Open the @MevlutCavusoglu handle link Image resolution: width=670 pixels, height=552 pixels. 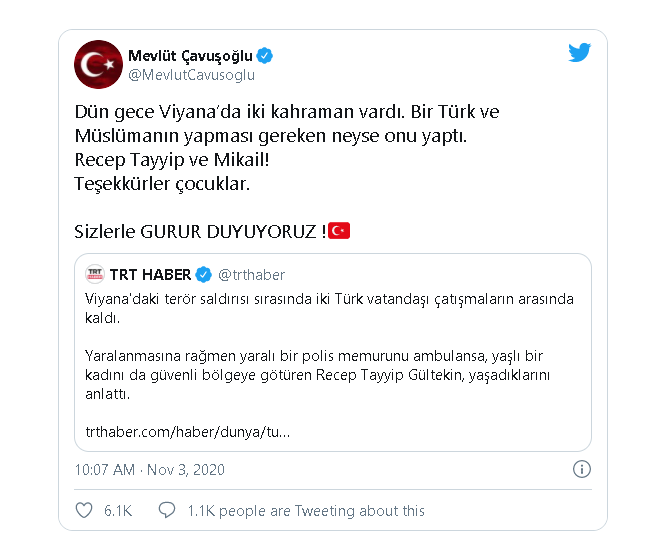tap(192, 74)
